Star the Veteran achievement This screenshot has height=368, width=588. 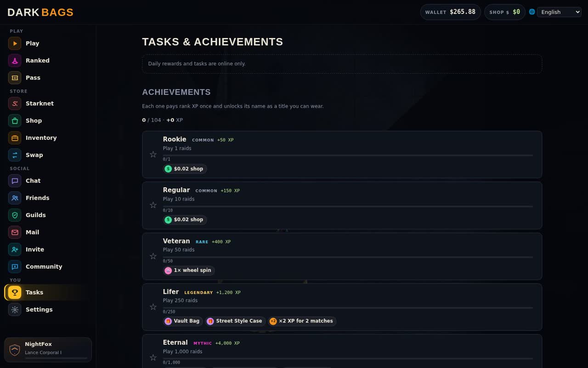153,256
